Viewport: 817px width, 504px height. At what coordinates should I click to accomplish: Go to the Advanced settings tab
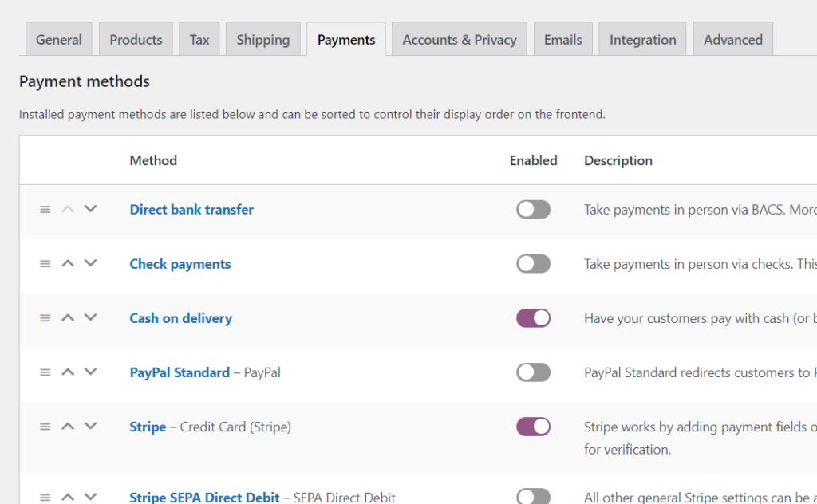click(x=732, y=40)
